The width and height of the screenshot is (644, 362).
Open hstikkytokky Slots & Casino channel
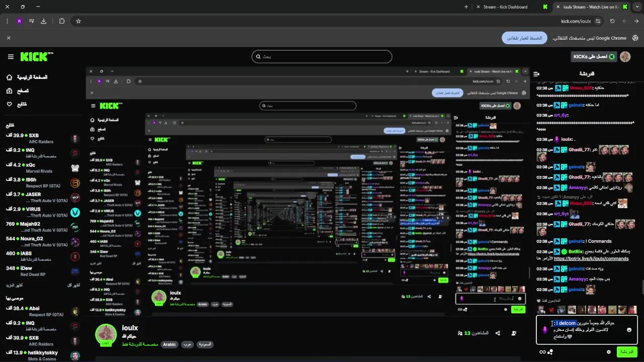coord(43,355)
